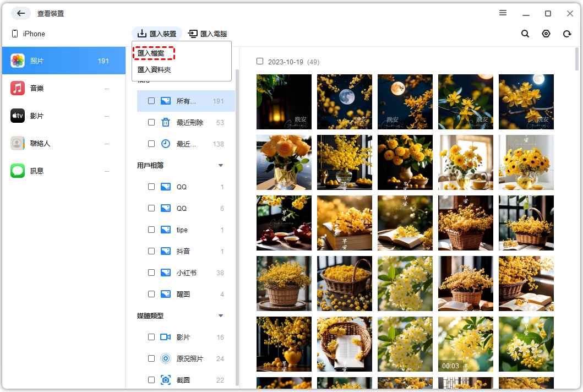Image resolution: width=583 pixels, height=392 pixels.
Task: Click the 匯入電腦 button
Action: tap(208, 34)
